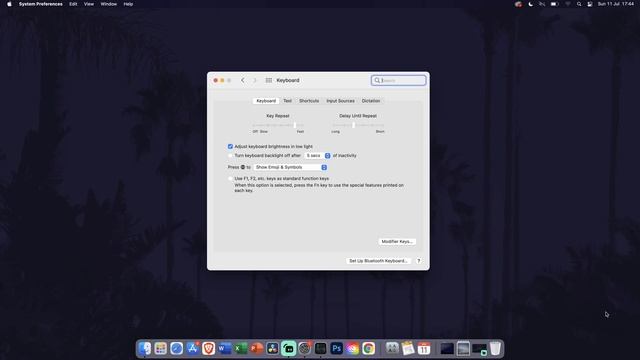Open the App Store dock icon
Image resolution: width=640 pixels, height=360 pixels.
192,349
